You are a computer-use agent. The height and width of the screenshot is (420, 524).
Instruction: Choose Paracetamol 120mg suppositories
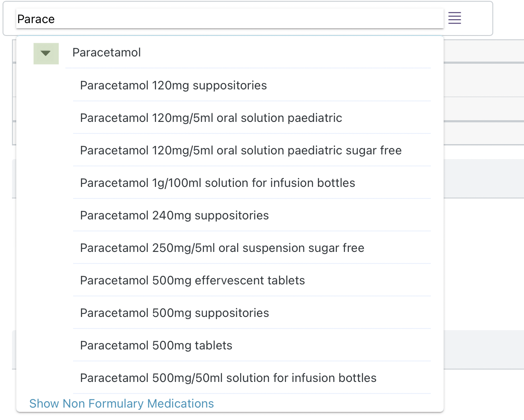click(x=173, y=86)
